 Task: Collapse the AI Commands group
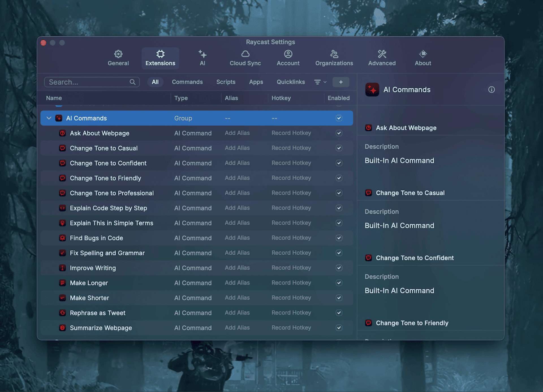[x=49, y=118]
